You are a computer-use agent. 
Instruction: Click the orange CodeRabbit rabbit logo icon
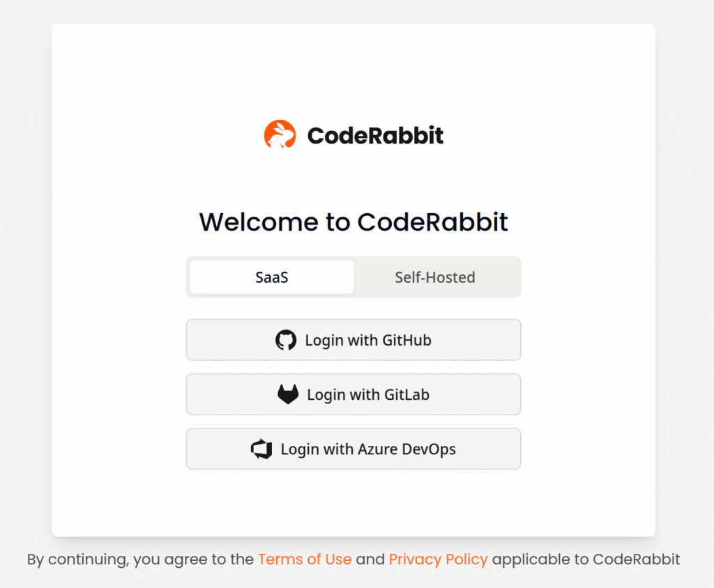280,134
